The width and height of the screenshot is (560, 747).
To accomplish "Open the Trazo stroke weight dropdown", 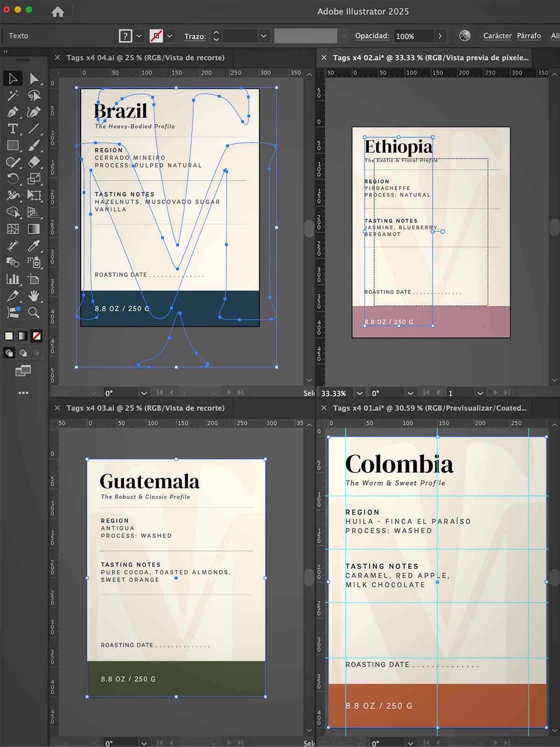I will pyautogui.click(x=264, y=36).
